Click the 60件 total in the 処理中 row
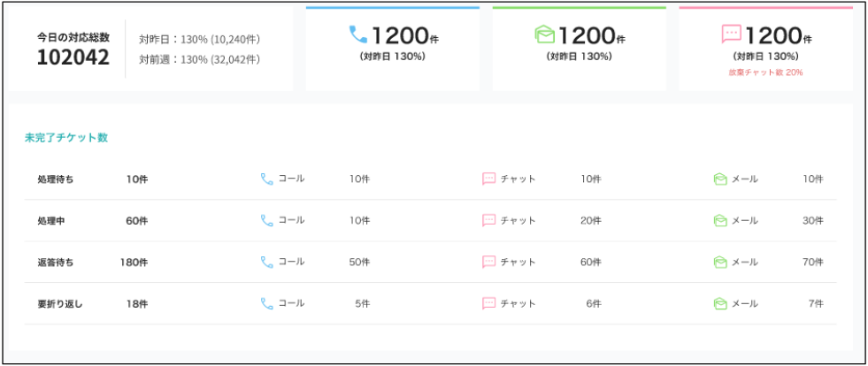 click(136, 220)
